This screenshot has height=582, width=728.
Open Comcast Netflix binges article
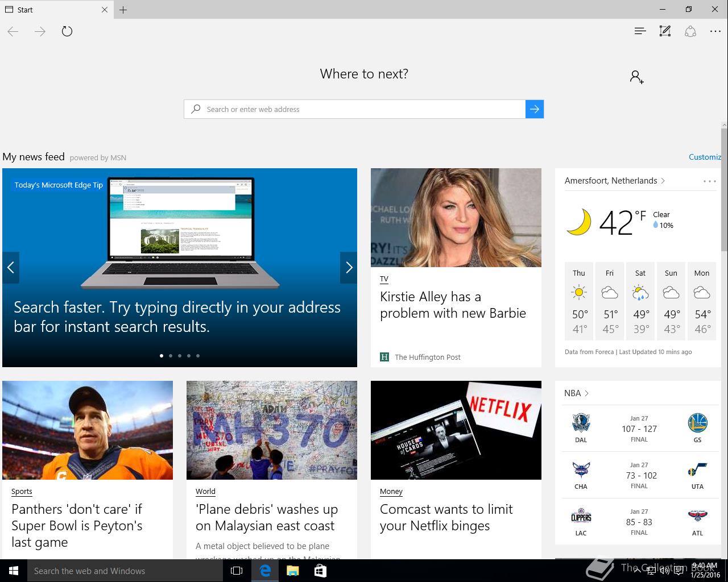click(446, 517)
